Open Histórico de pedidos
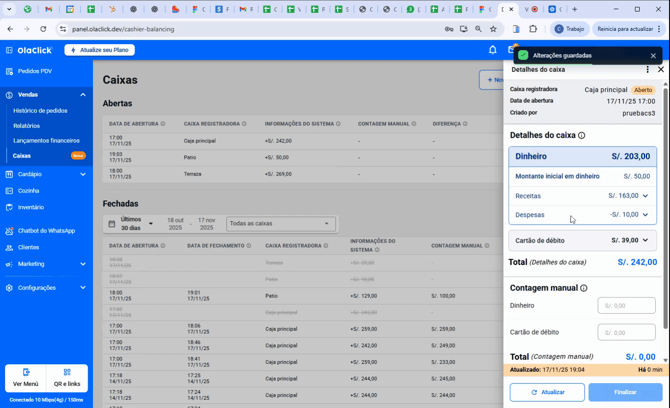 40,111
